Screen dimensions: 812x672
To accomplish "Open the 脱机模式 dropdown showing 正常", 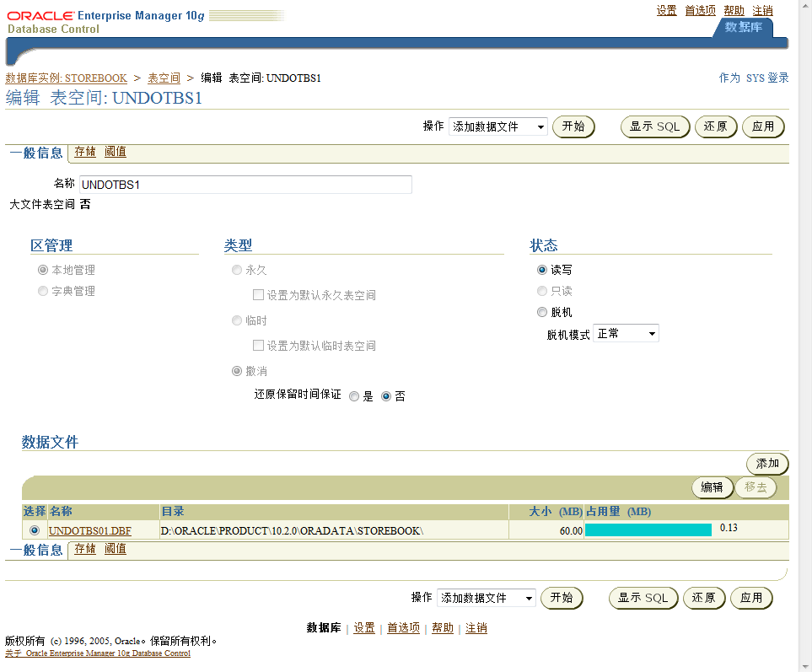I will coord(626,333).
